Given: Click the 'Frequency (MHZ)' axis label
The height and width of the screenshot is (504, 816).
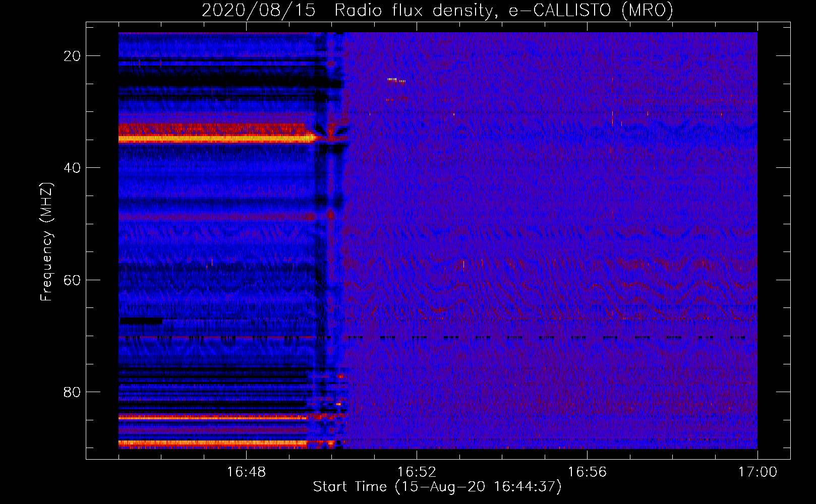Looking at the screenshot, I should 46,241.
